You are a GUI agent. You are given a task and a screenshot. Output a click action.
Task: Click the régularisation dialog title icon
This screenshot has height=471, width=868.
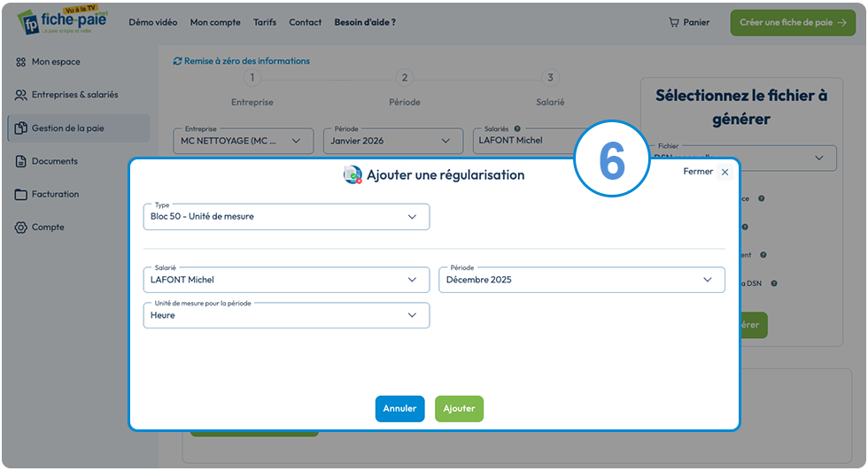tap(353, 175)
